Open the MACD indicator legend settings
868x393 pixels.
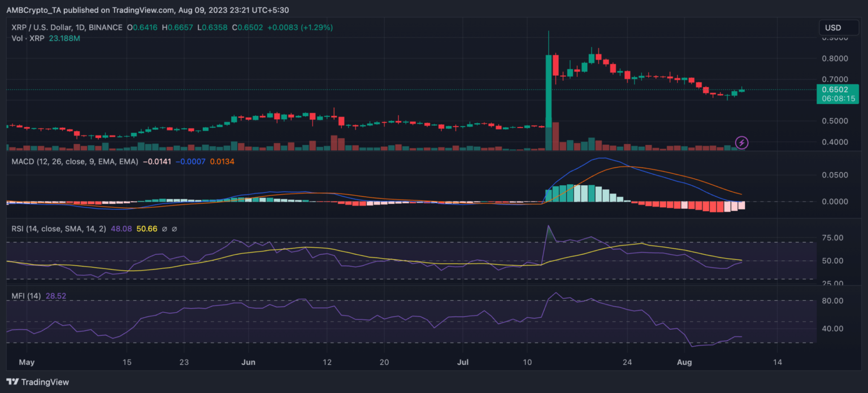click(x=73, y=161)
